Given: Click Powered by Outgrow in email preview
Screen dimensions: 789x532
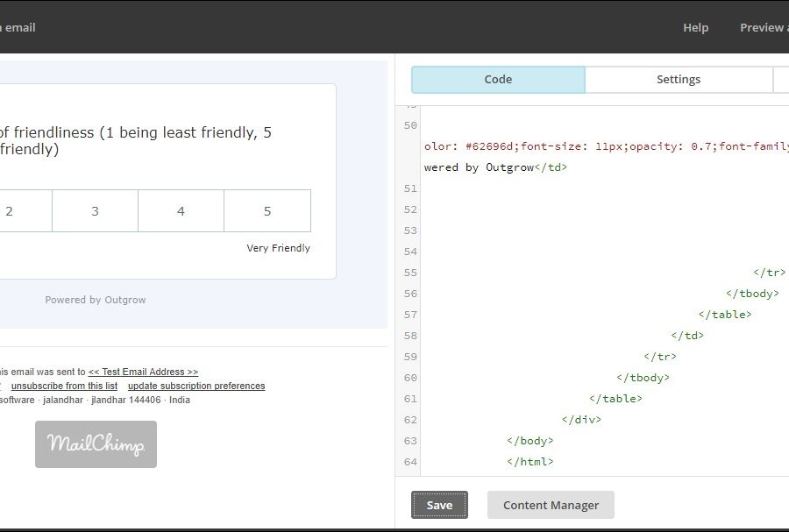Looking at the screenshot, I should [x=96, y=300].
